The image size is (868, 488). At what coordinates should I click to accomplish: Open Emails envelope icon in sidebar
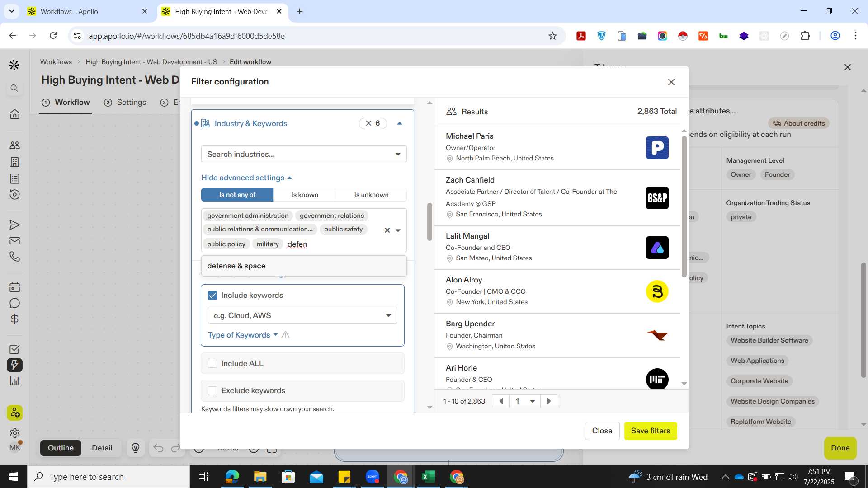coord(14,240)
